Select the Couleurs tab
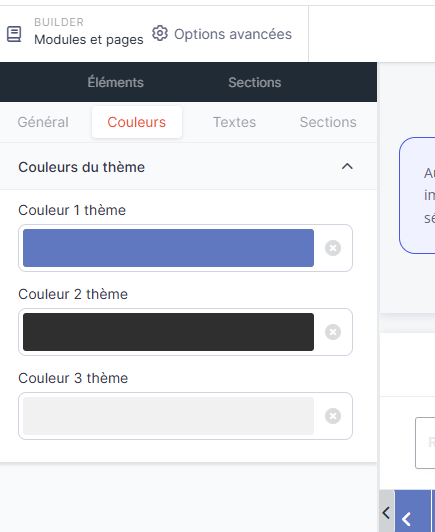Screen dimensions: 435x532 click(x=137, y=122)
